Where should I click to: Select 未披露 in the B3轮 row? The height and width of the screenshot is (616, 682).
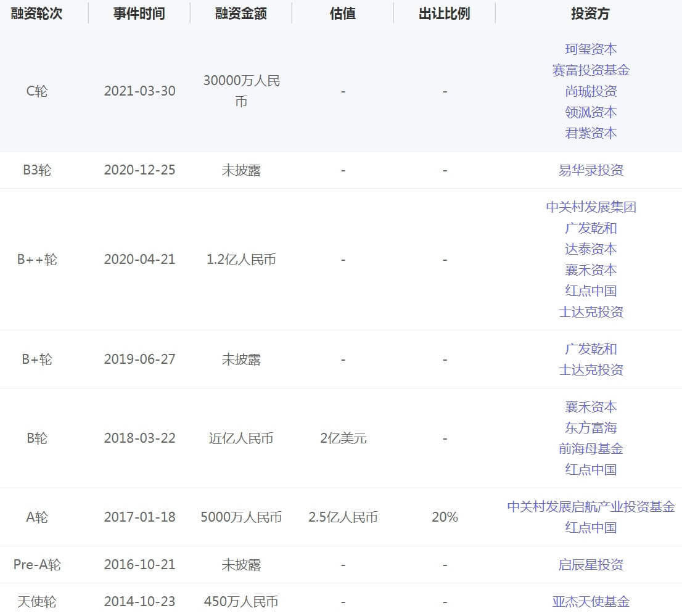[x=241, y=170]
